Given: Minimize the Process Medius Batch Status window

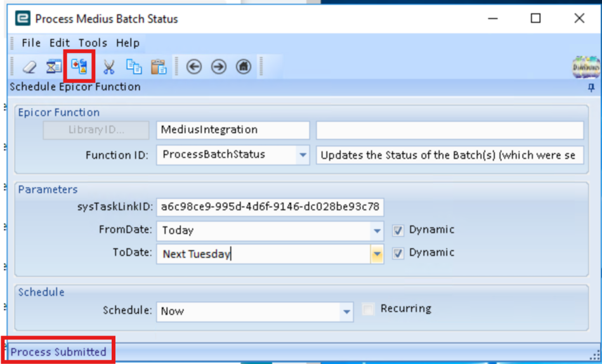Looking at the screenshot, I should (x=493, y=18).
